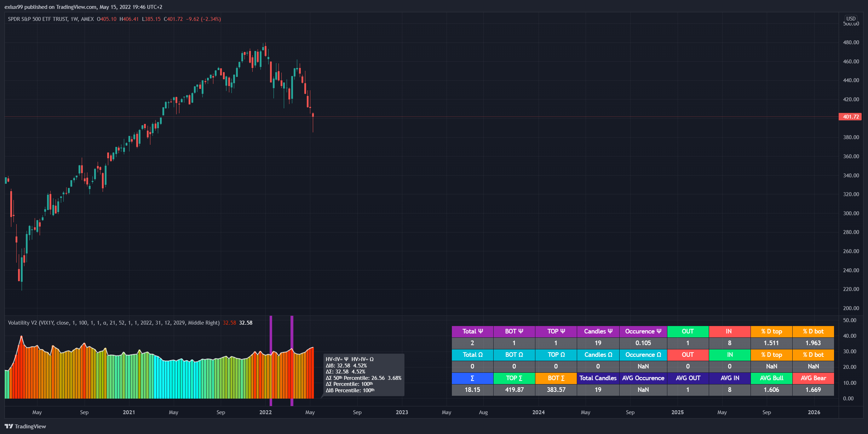Click the blue Σ header cell
Screen dimensions: 868x434
click(472, 378)
